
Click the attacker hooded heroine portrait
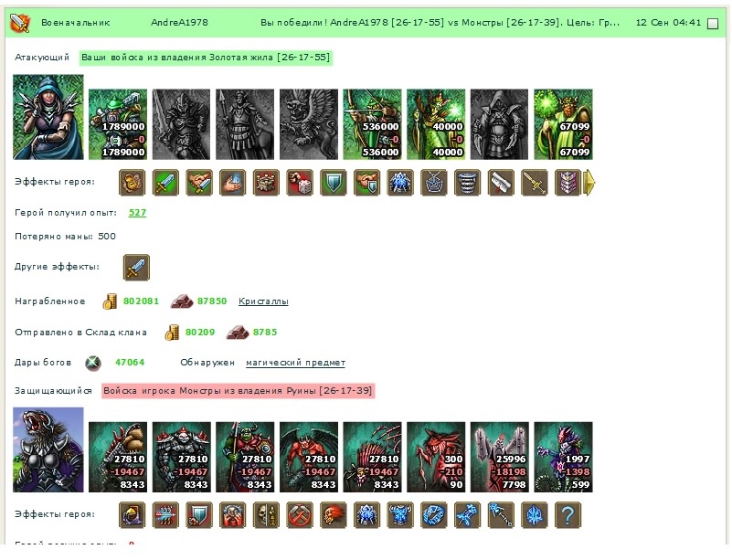(x=48, y=117)
